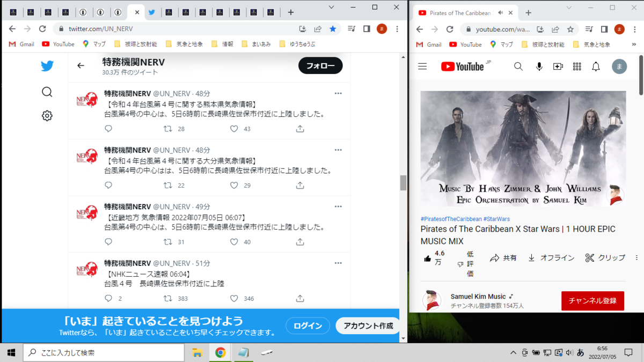Screen dimensions: 644x362
Task: Open tab search chevron in Twitter window
Action: [x=332, y=8]
